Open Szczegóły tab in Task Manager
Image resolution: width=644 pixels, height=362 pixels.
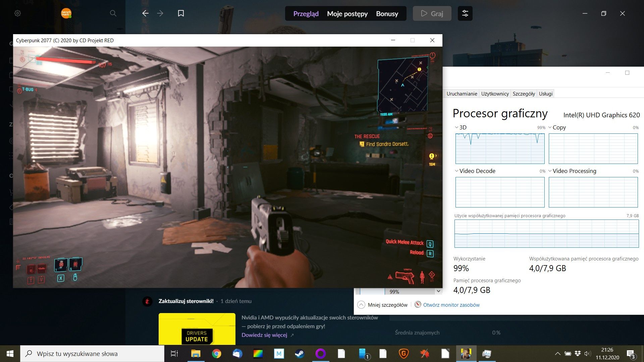pyautogui.click(x=524, y=94)
